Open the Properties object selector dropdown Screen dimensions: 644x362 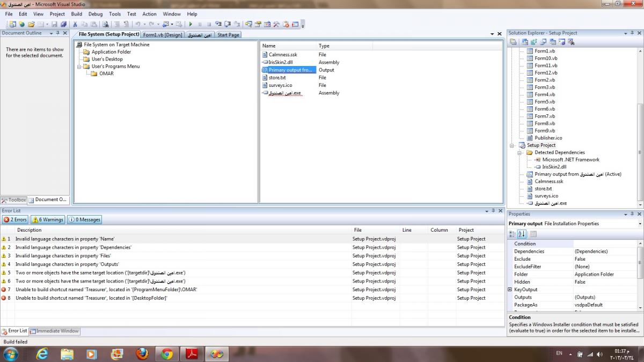tap(640, 224)
